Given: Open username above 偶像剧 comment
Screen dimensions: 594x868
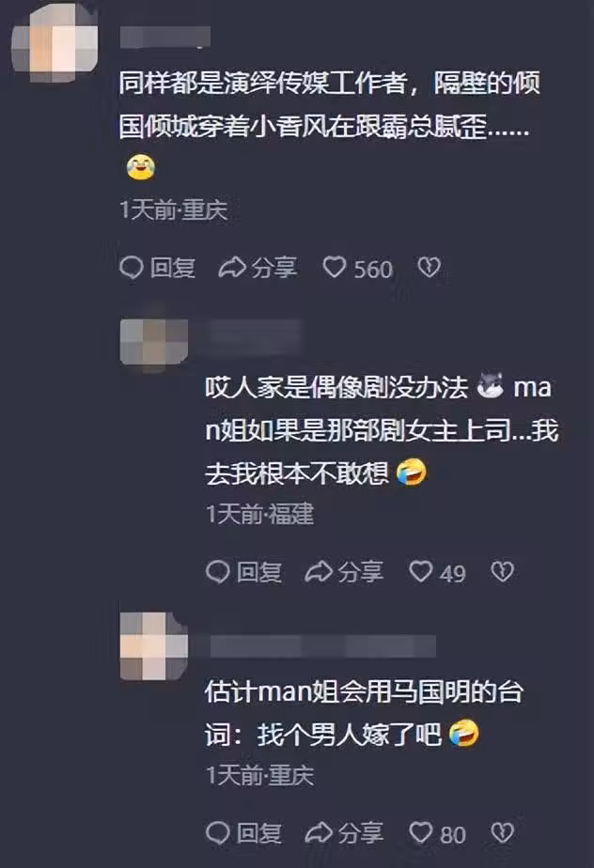Looking at the screenshot, I should [253, 335].
